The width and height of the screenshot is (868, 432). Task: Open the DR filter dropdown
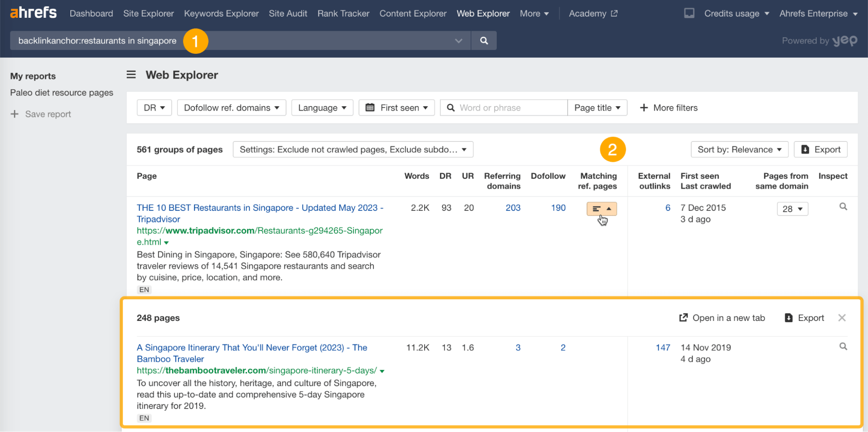click(154, 108)
